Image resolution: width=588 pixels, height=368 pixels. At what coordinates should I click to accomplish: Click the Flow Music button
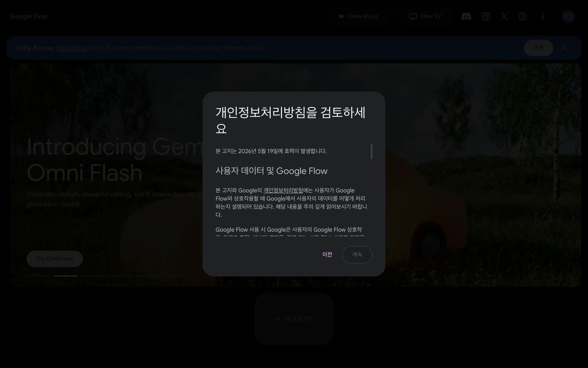pos(358,16)
